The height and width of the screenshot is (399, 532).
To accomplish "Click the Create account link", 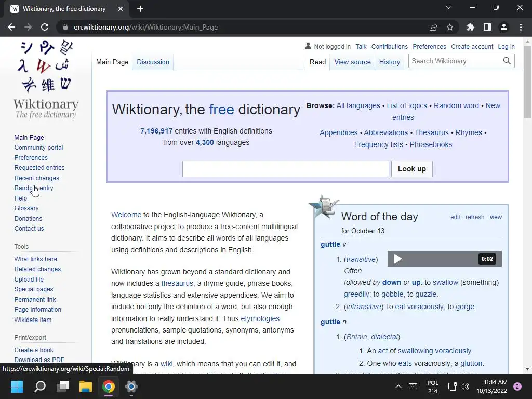I will pos(472,46).
